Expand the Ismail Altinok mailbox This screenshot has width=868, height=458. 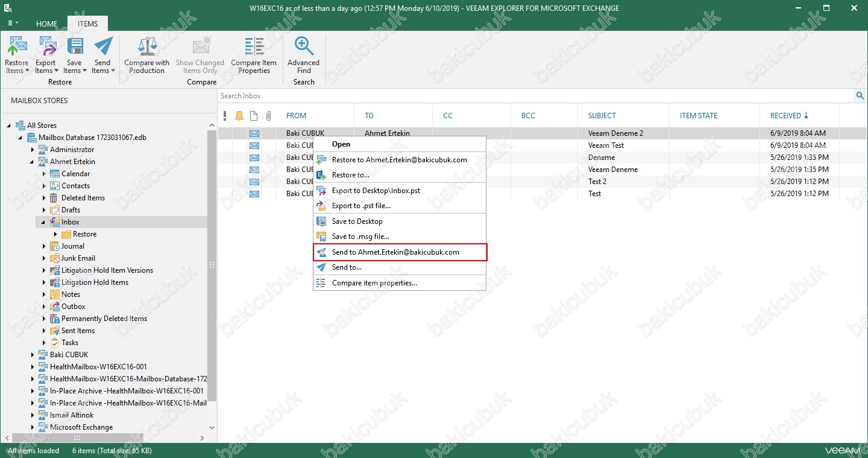coord(33,415)
